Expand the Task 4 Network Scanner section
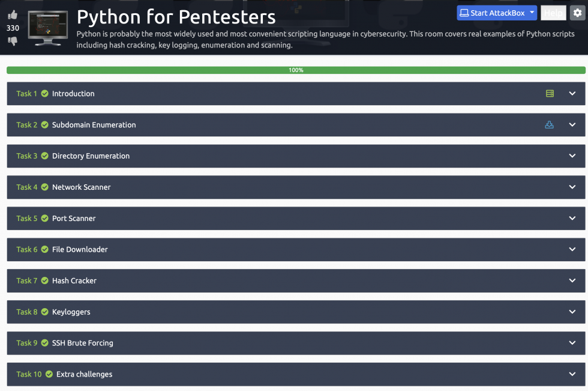588x391 pixels. (572, 187)
